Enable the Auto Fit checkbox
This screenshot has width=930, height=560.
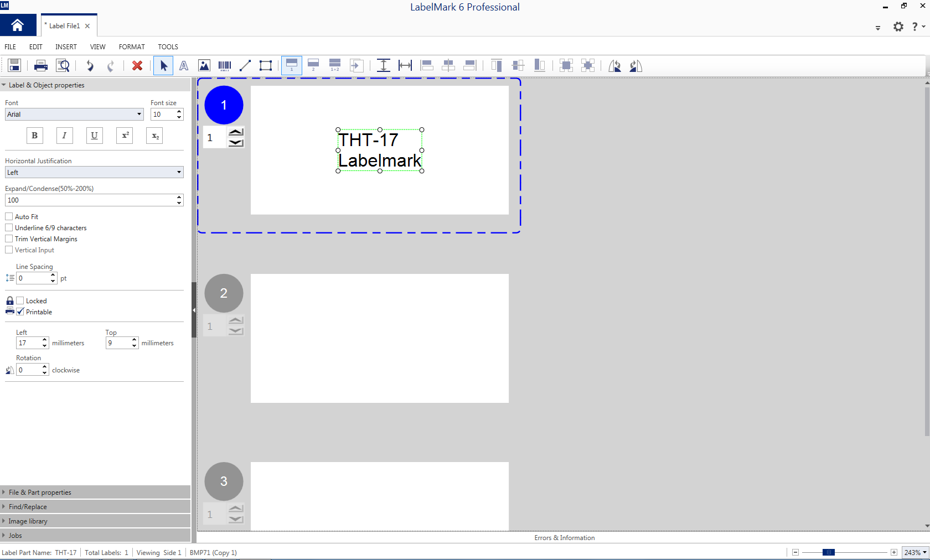[x=9, y=216]
